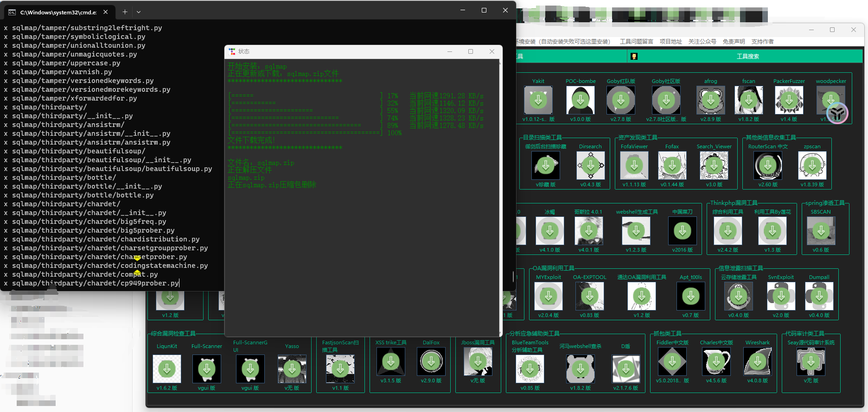Download the Yasso tool

292,369
